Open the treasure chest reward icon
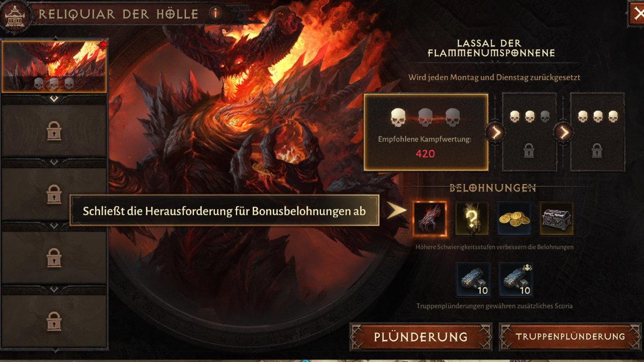This screenshot has width=644, height=362. [556, 219]
